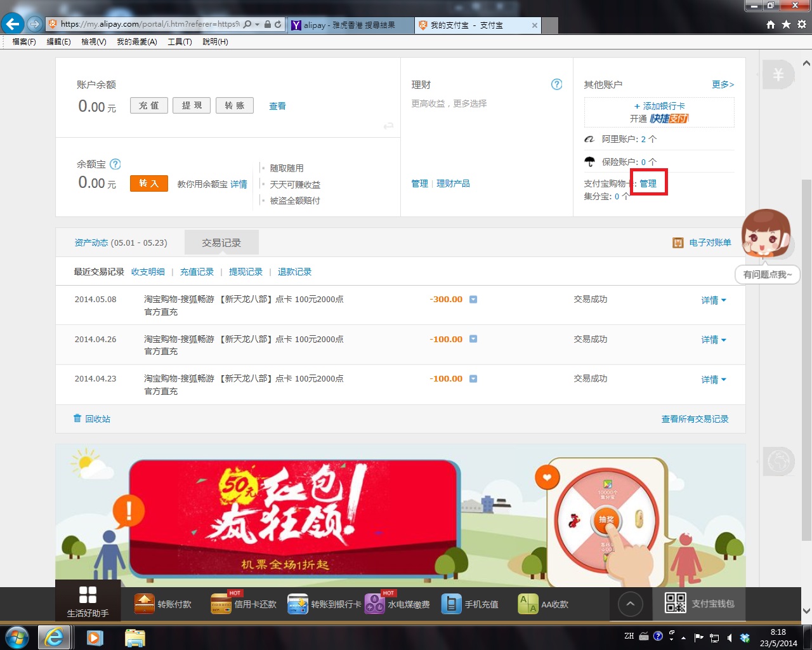Click the 支付宝钱包 QR code icon
This screenshot has height=650, width=812.
[x=675, y=603]
